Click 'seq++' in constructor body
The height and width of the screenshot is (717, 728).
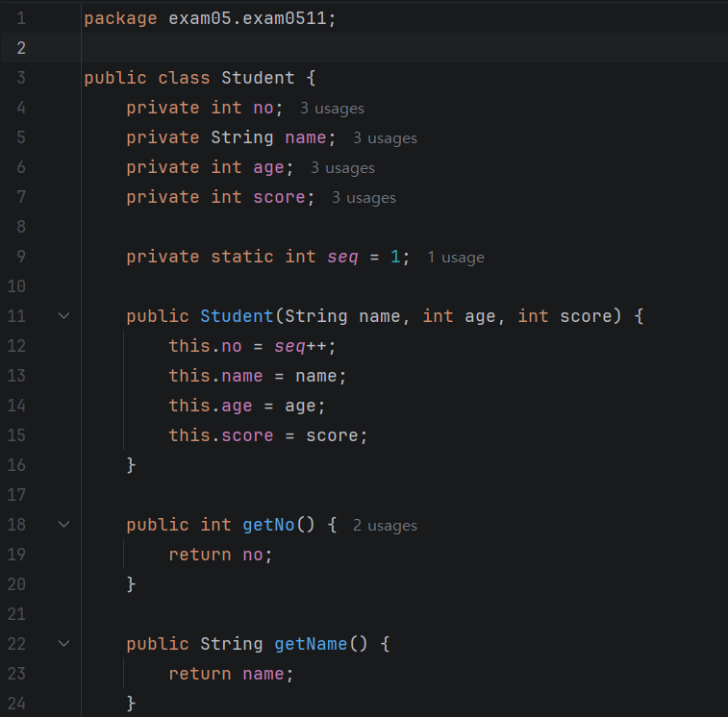tap(300, 346)
